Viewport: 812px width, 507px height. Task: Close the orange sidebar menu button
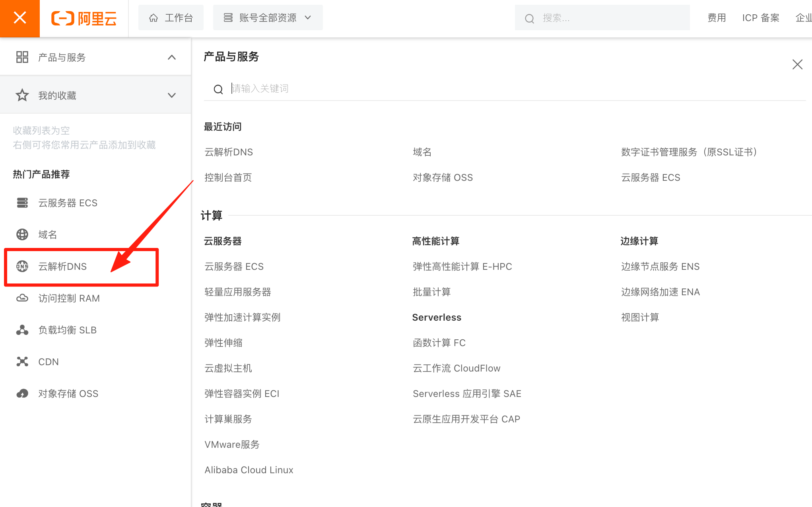[x=19, y=18]
